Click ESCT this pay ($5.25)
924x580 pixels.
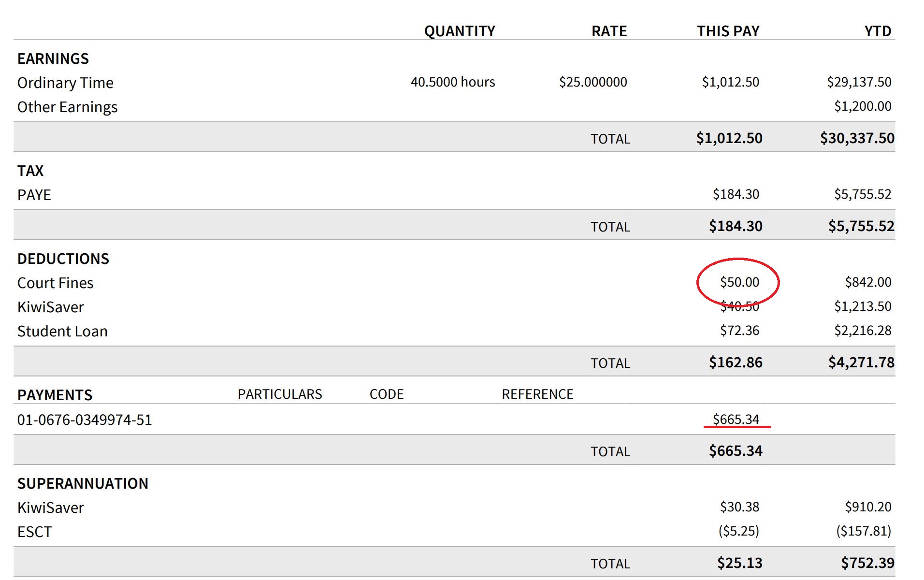(738, 531)
